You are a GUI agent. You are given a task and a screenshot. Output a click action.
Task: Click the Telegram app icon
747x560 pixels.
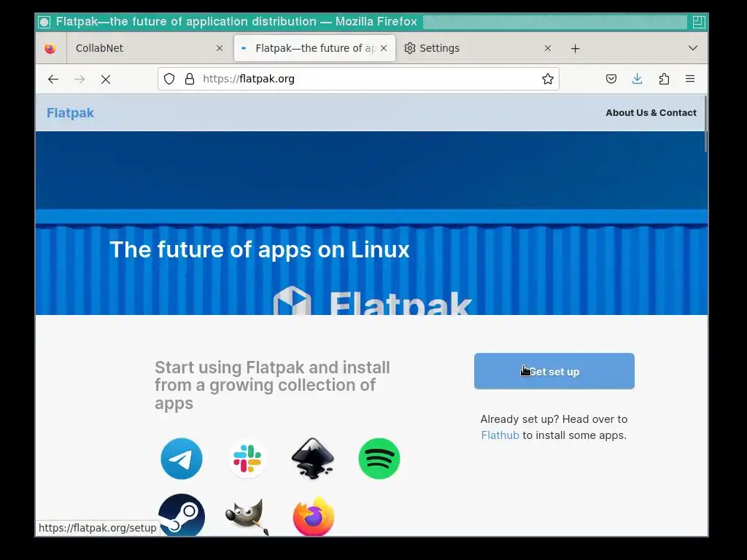pos(182,459)
